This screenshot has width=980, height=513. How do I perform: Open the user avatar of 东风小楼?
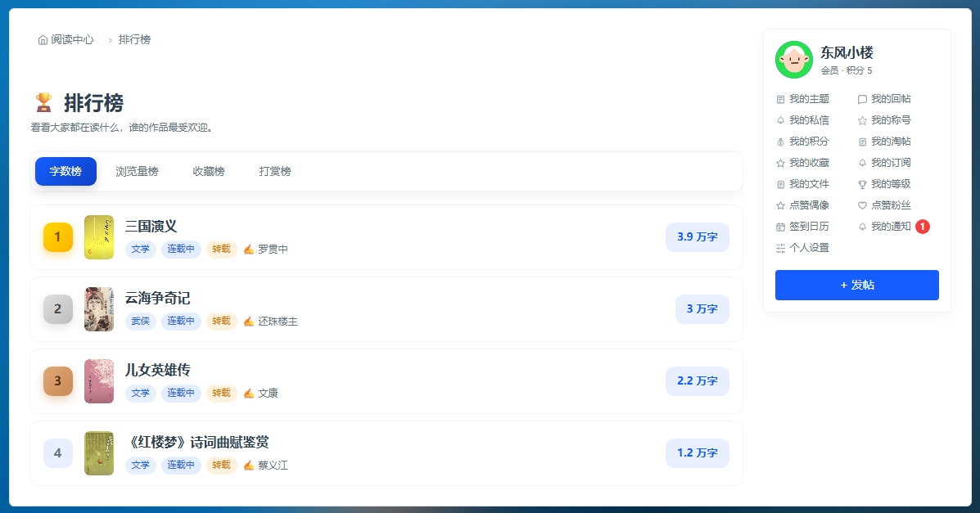(x=794, y=60)
